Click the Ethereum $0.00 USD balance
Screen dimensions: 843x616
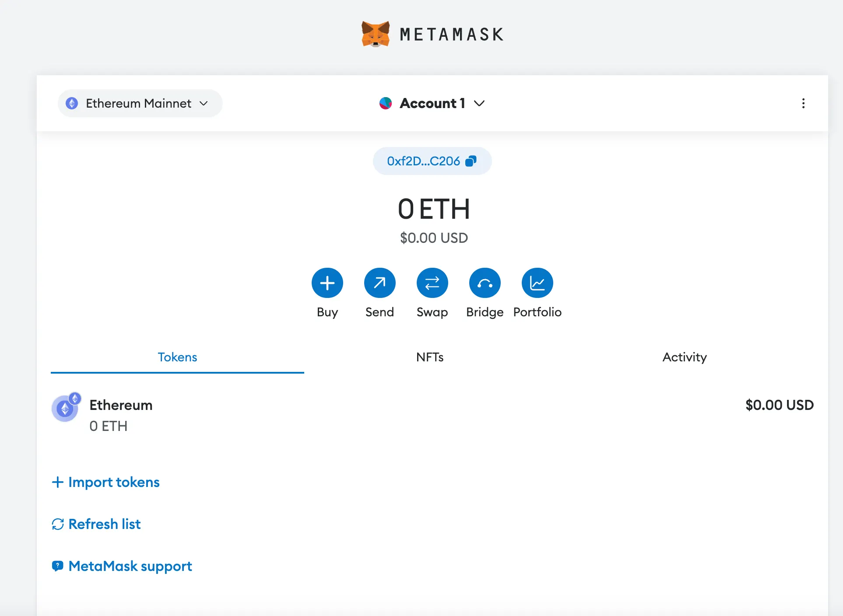(x=779, y=405)
